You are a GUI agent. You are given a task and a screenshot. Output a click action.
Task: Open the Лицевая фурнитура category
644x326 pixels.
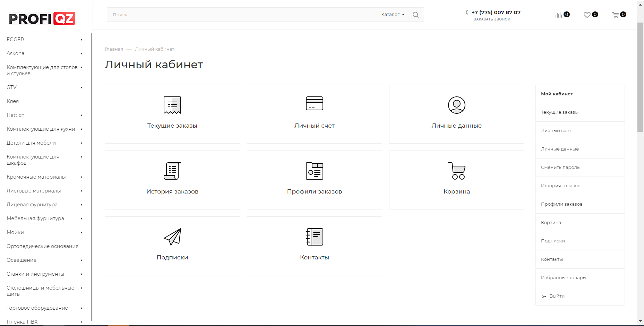pos(32,205)
